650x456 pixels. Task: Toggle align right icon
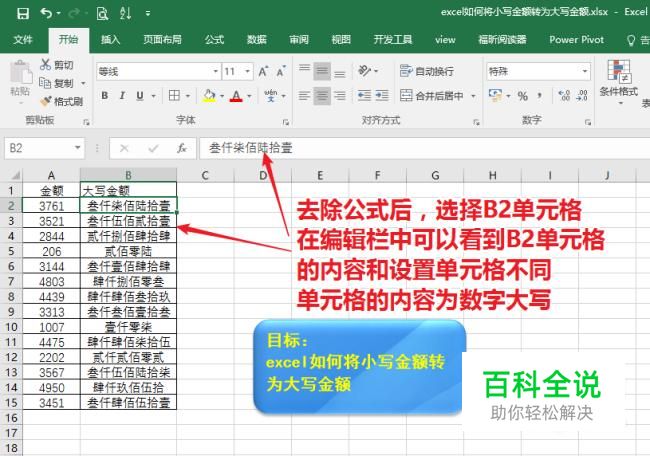340,96
